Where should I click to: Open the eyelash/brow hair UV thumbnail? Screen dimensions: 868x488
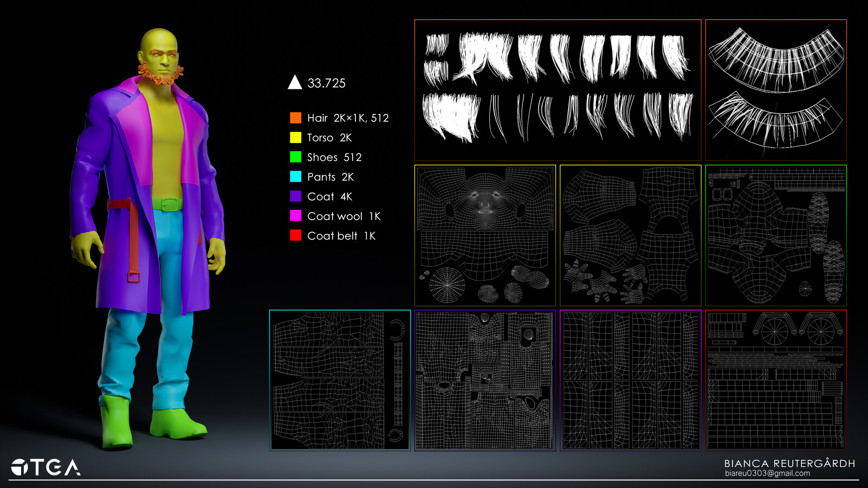(776, 90)
